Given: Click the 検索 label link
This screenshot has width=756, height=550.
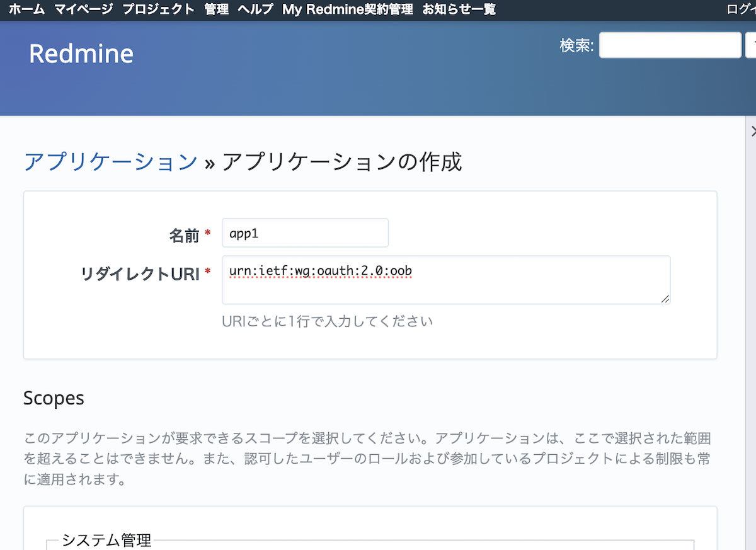Looking at the screenshot, I should pyautogui.click(x=576, y=45).
